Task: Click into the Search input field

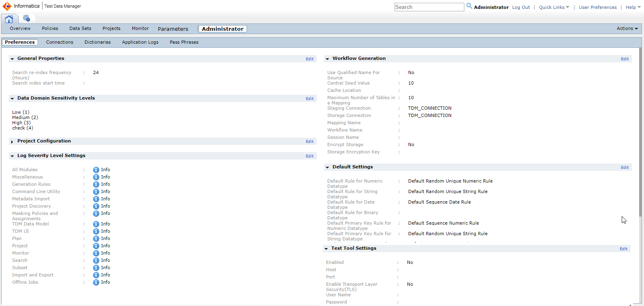Action: coord(429,7)
